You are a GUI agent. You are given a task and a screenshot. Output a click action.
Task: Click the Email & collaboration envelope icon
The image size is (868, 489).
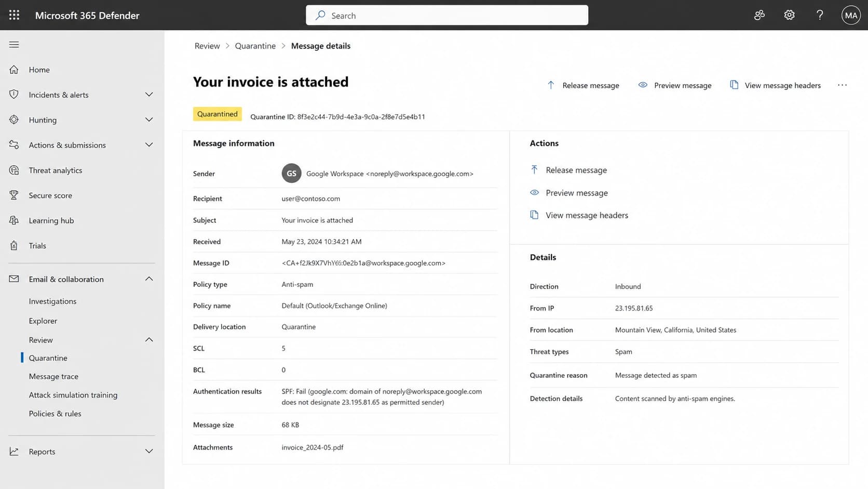pyautogui.click(x=14, y=279)
